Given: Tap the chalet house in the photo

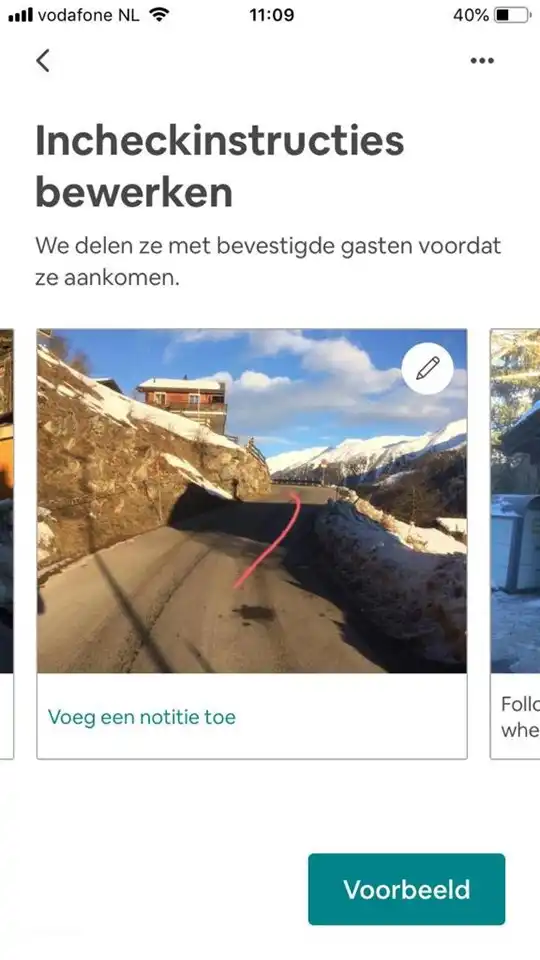Looking at the screenshot, I should tap(182, 403).
